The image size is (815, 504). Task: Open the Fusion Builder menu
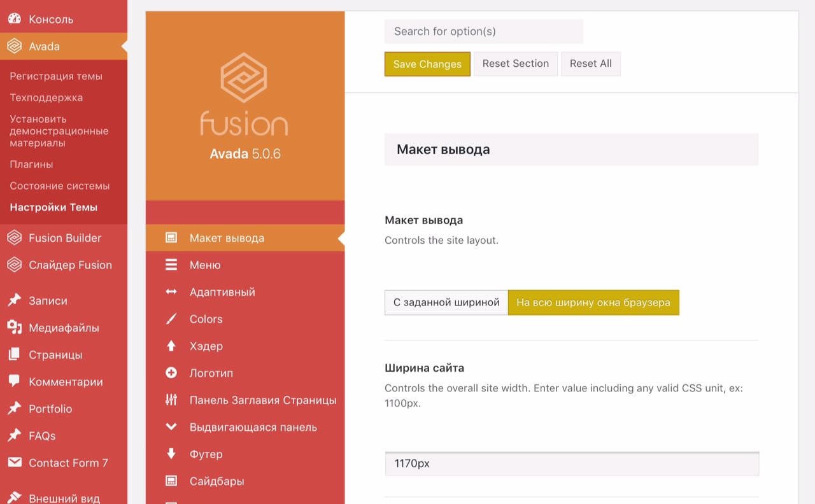[64, 238]
